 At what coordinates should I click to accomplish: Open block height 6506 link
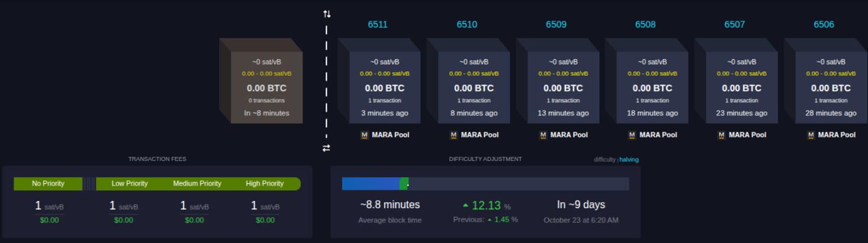[x=824, y=25]
